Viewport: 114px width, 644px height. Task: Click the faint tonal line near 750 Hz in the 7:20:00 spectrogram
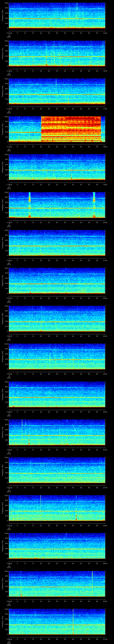pyautogui.click(x=57, y=236)
